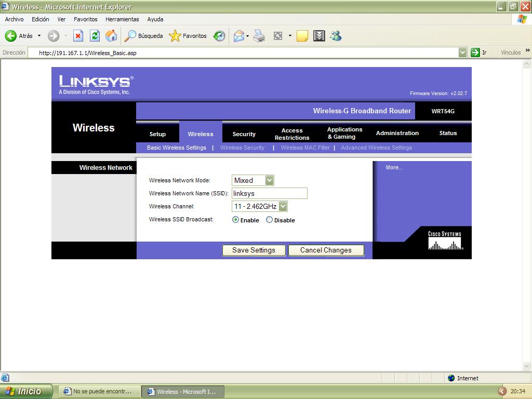Open Basic Wireless Settings subtab
This screenshot has height=399, width=532.
[x=177, y=148]
